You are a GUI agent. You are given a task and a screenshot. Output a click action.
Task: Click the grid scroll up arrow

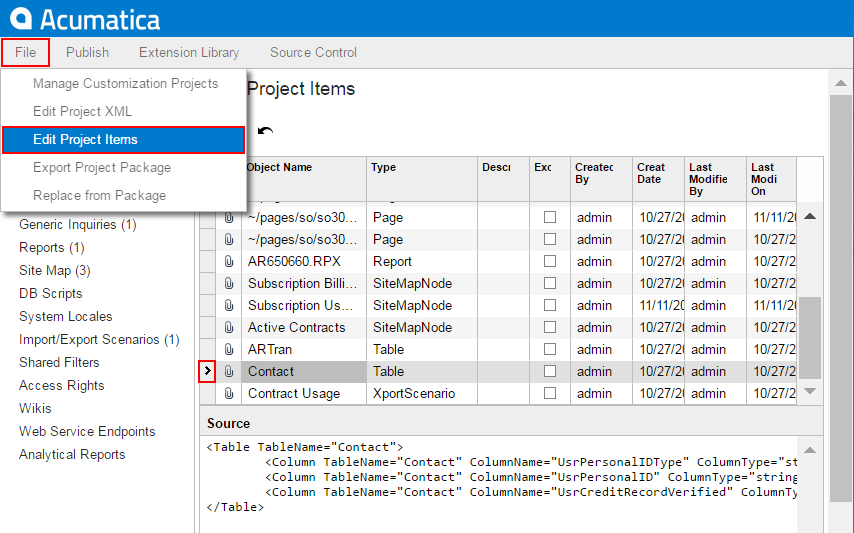click(x=810, y=216)
